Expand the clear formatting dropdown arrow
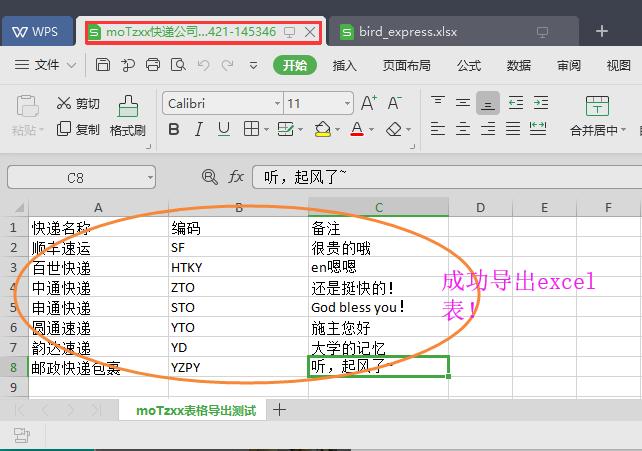Viewport: 642px width, 451px height. 408,130
